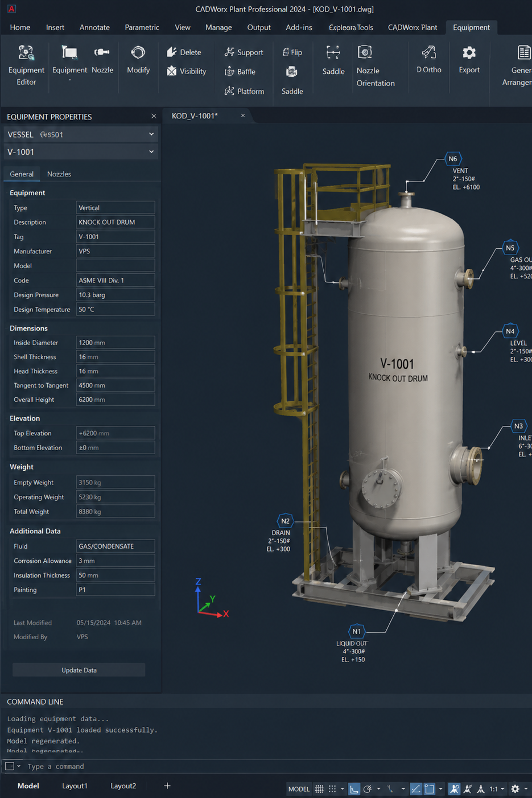
Task: Toggle polar tracking icon
Action: (368, 789)
